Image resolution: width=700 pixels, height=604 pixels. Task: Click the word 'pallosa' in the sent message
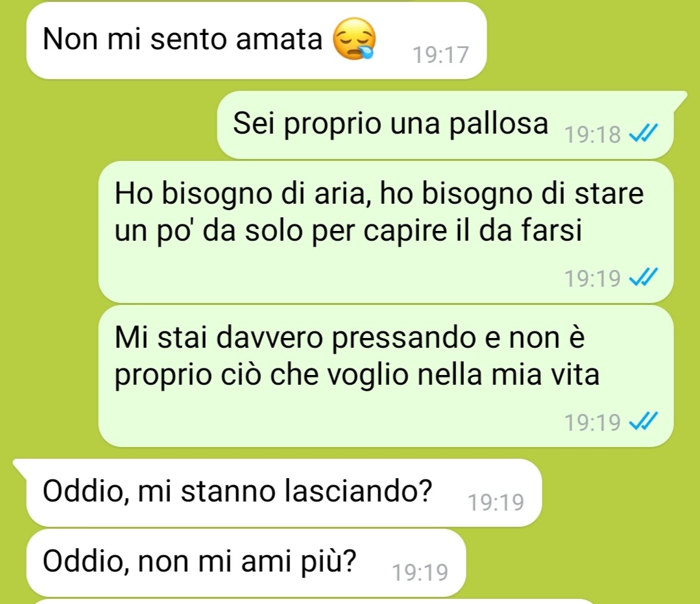point(498,124)
